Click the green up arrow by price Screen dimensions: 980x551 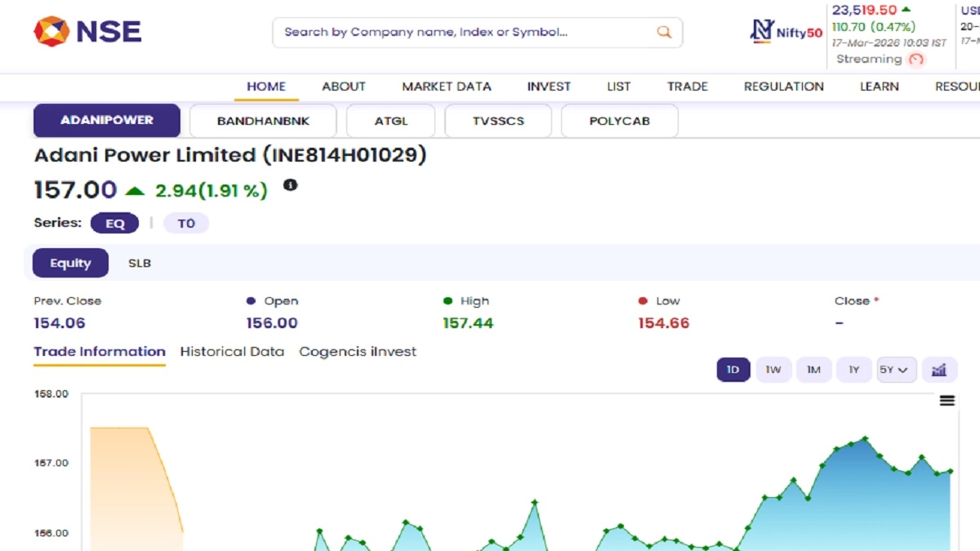coord(135,191)
